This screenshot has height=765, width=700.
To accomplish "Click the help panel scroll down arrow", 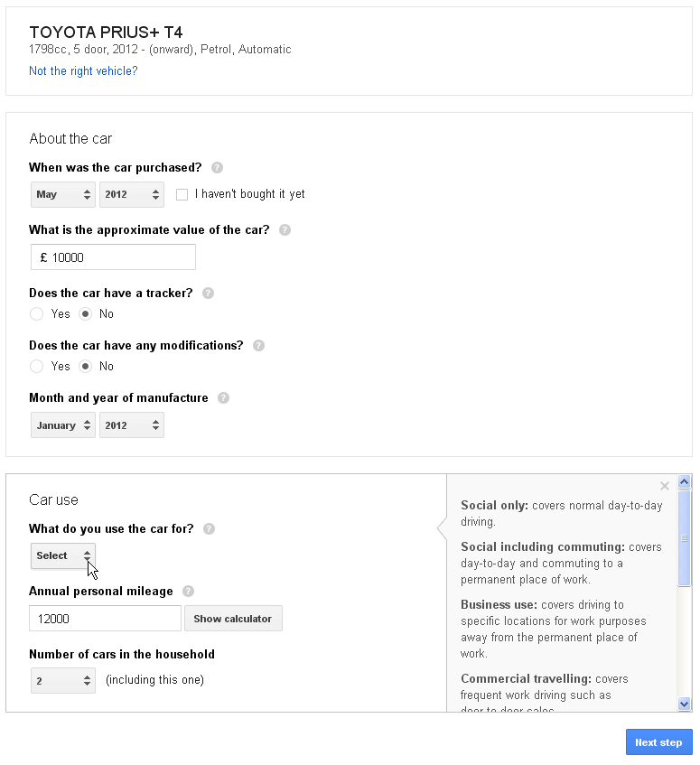I will (684, 704).
